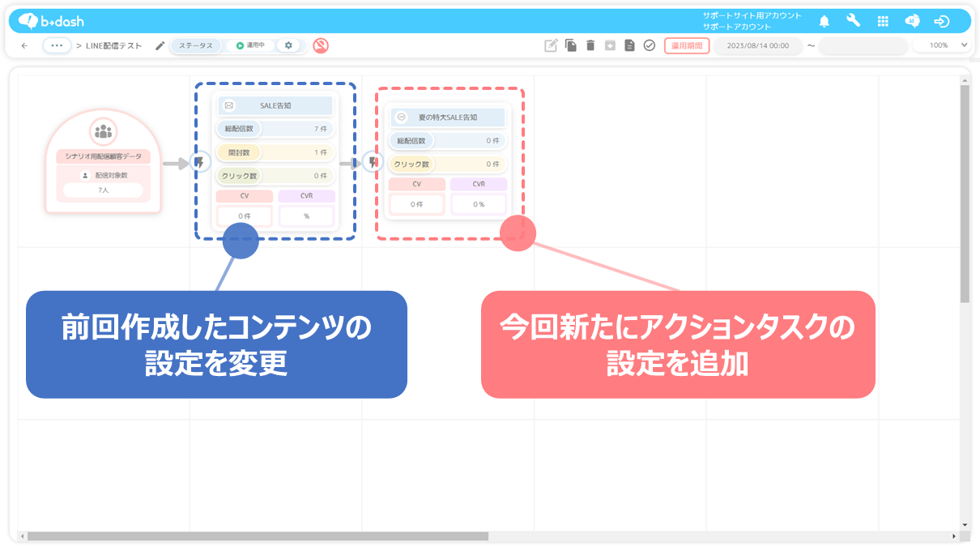Screen dimensions: 980x551
Task: Click the scroll-down arrow of the canvas
Action: tap(964, 525)
